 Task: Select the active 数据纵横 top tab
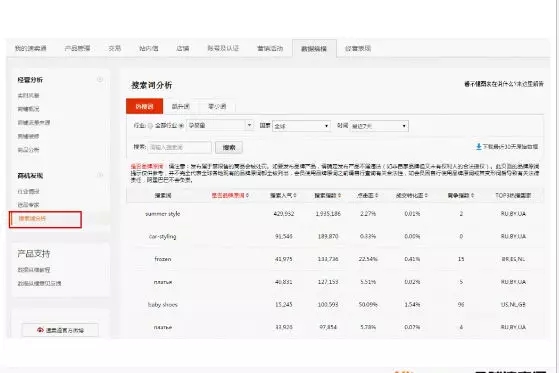pos(314,48)
